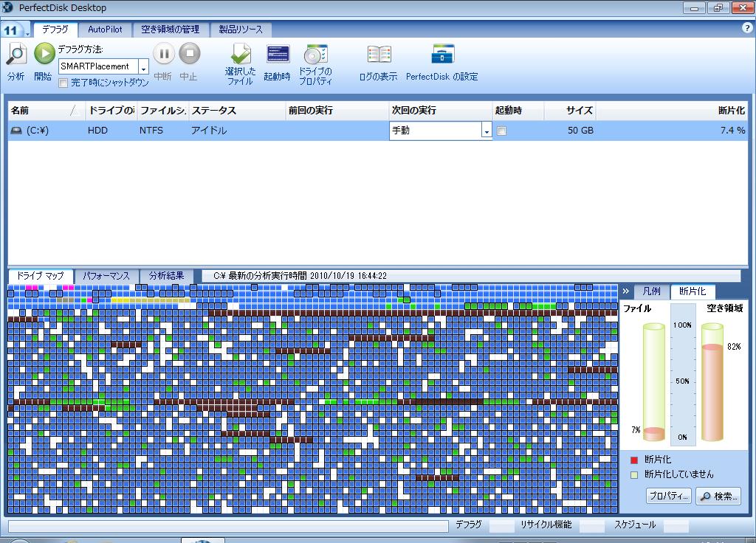The image size is (756, 543).
Task: Click the アイドル status cell
Action: coord(209,131)
